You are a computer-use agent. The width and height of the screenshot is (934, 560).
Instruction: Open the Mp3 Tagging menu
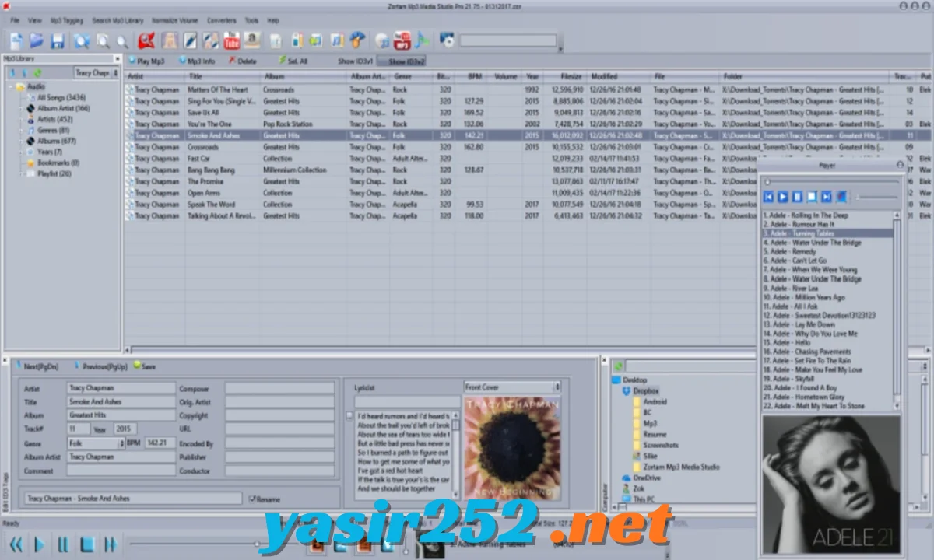(x=67, y=20)
